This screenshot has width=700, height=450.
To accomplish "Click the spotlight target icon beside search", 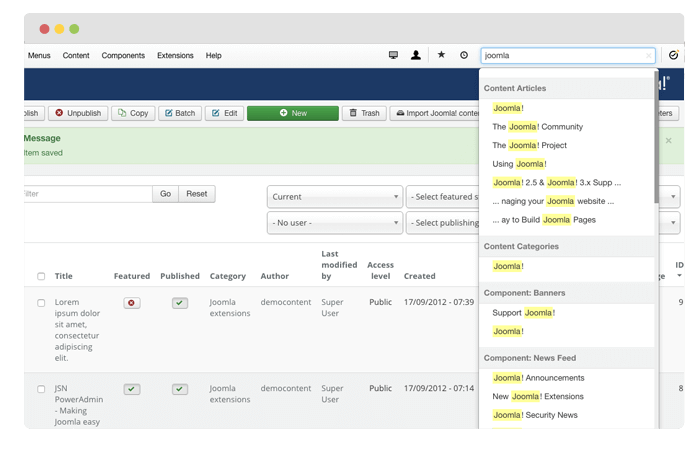I will click(673, 55).
